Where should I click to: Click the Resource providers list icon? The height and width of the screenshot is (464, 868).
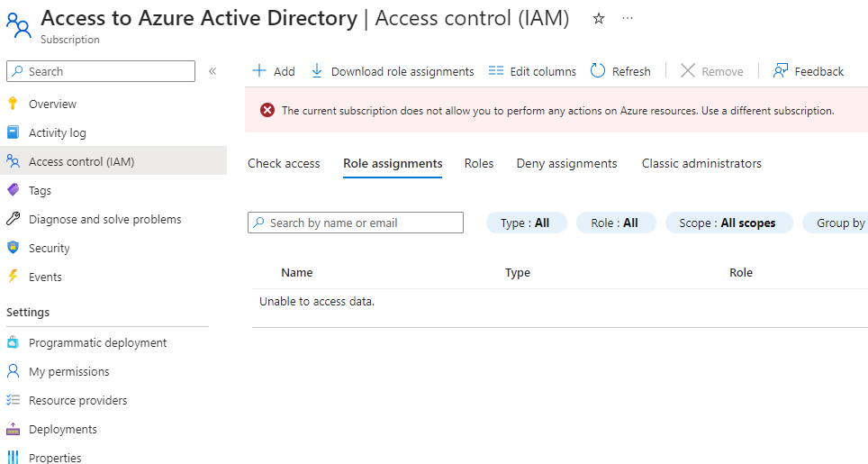click(13, 400)
